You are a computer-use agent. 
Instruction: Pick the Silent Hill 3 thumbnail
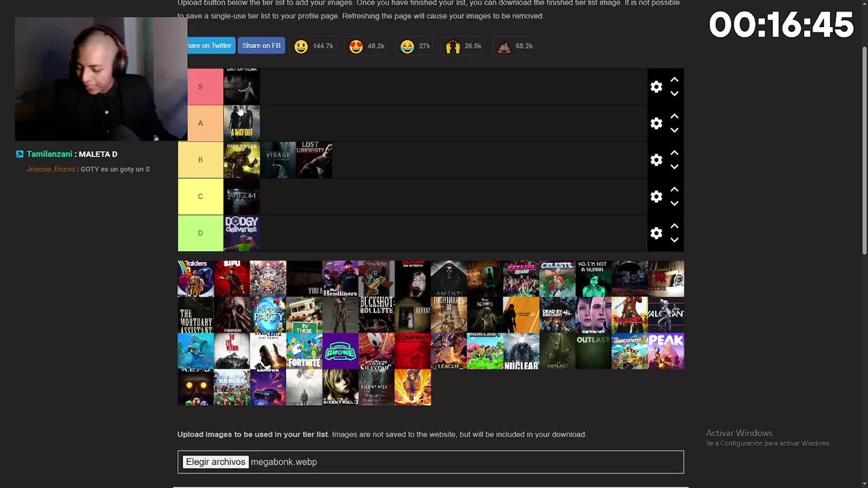coord(340,388)
